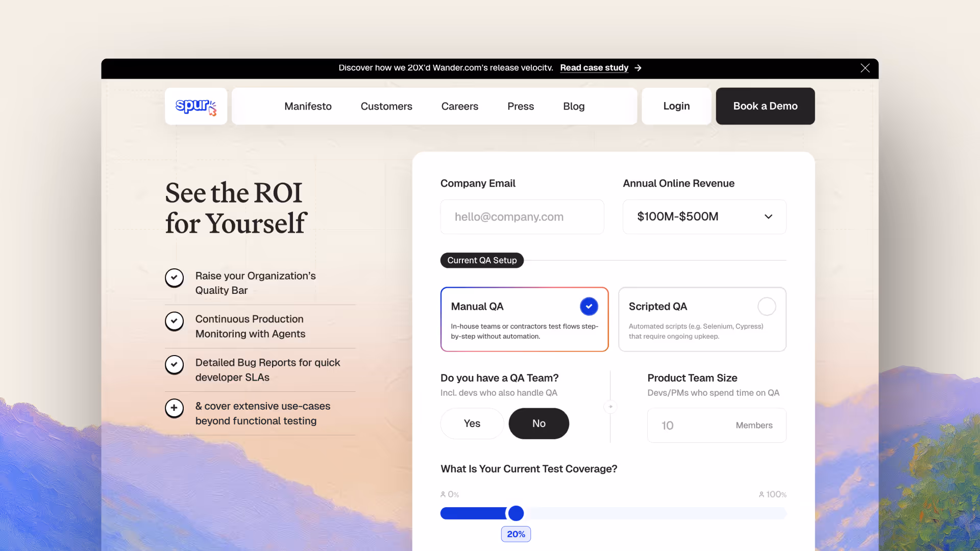
Task: Open the Read case study link
Action: pyautogui.click(x=594, y=68)
